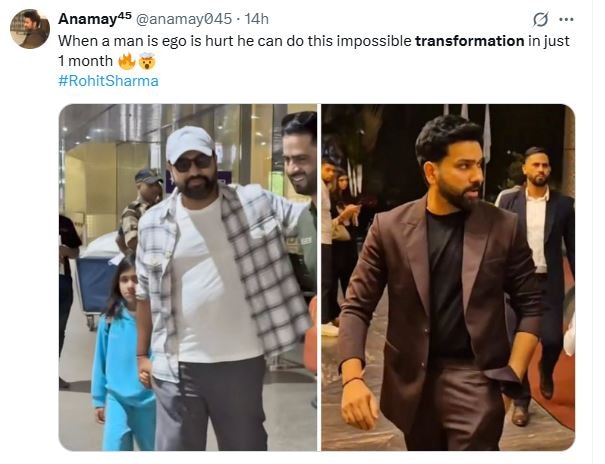Open the @anamay045 handle link
The height and width of the screenshot is (464, 605).
click(184, 19)
